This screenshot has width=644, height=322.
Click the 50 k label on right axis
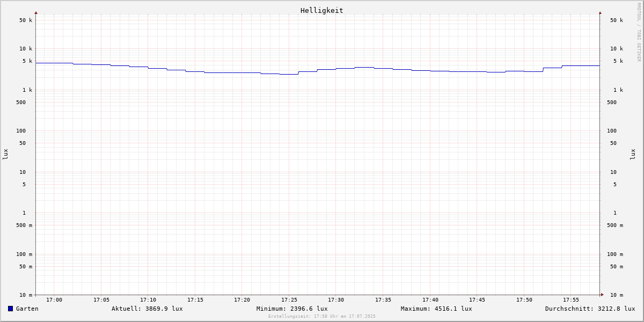617,20
